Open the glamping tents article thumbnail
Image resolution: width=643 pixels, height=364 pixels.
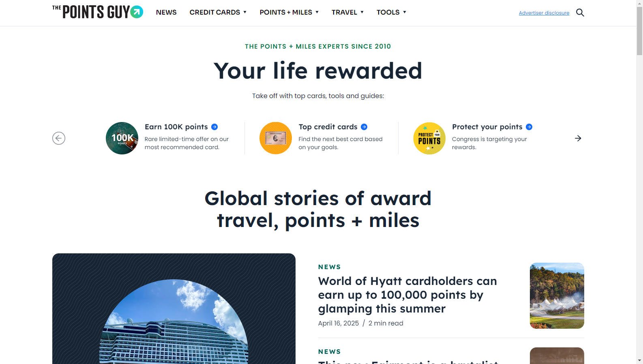(x=557, y=295)
